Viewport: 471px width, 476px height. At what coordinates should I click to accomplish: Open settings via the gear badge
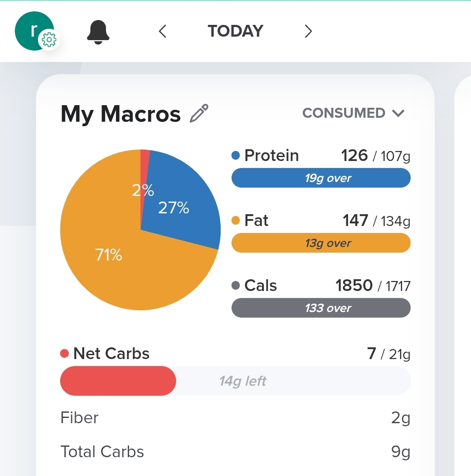[49, 41]
